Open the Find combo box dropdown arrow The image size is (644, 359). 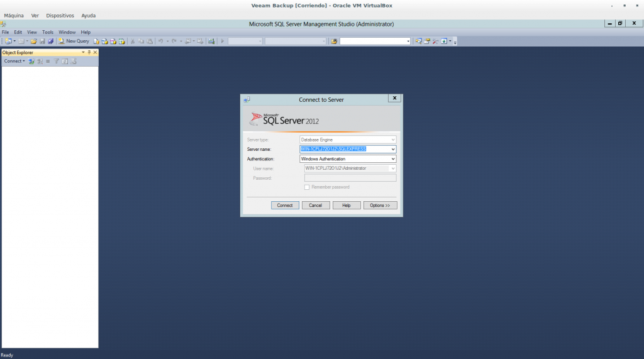click(408, 41)
